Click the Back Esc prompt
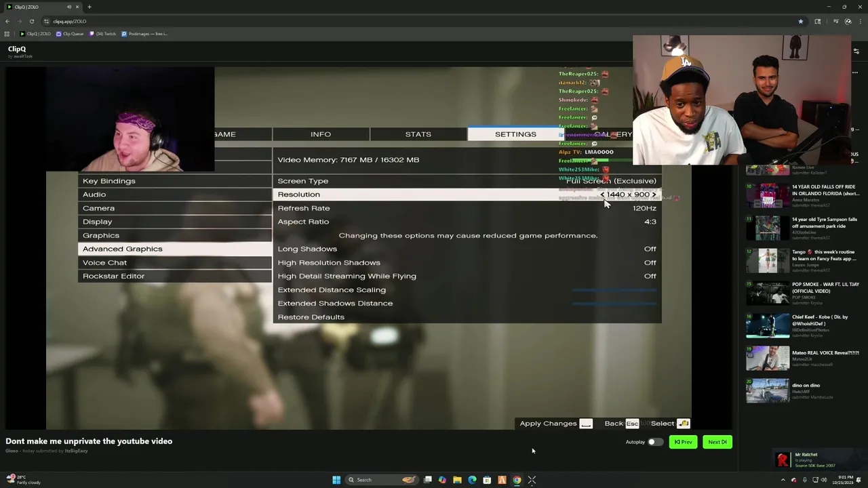Screen dimensions: 868x488 (x=622, y=424)
